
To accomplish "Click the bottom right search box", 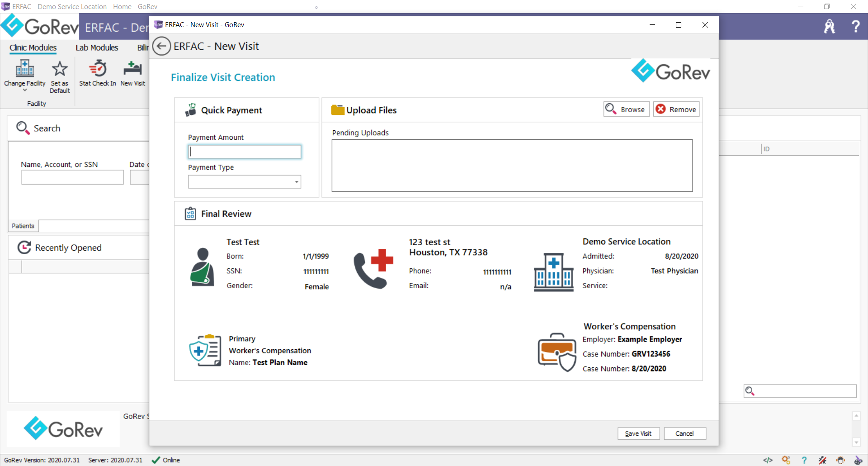I will (800, 391).
